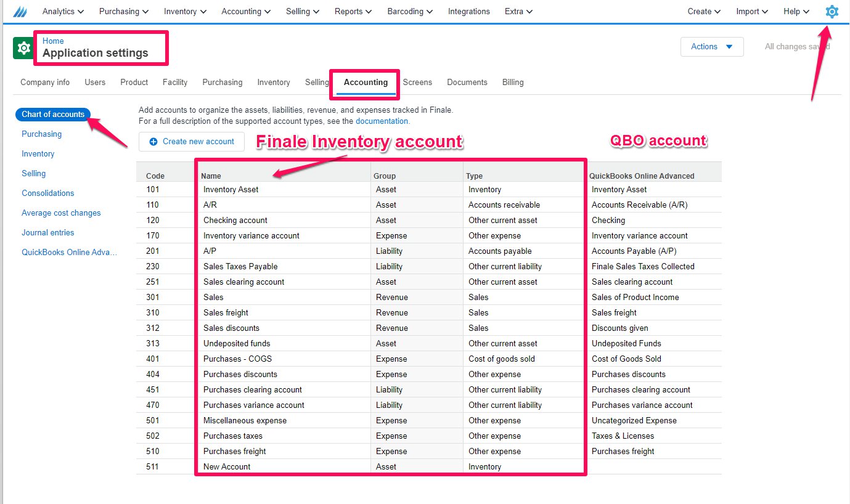Open QuickBooks Online Advanced sidebar link
Image resolution: width=850 pixels, height=504 pixels.
pos(69,252)
